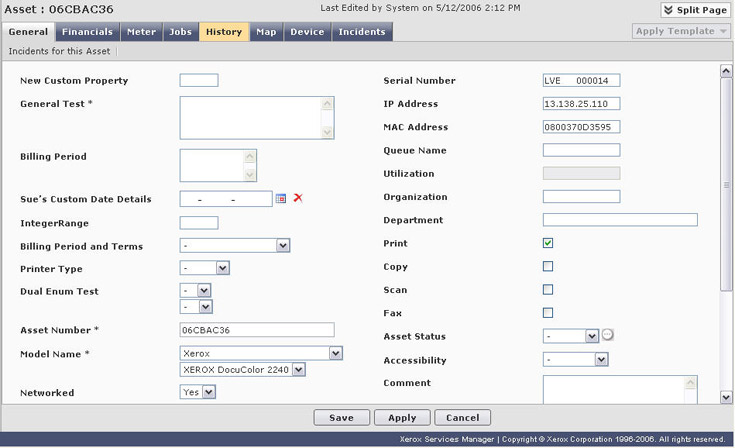This screenshot has height=448, width=735.
Task: Enable the Copy checkbox
Action: pos(548,266)
